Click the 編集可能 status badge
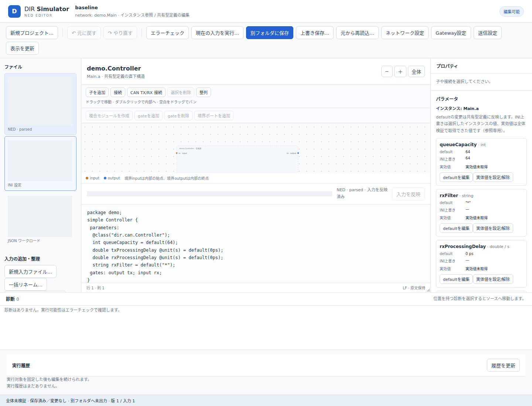Image resolution: width=532 pixels, height=406 pixels. [x=512, y=11]
